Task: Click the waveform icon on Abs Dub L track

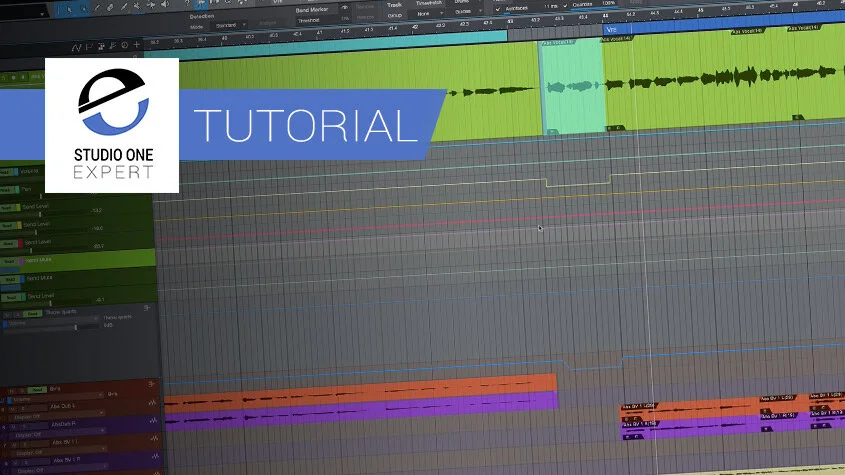Action: click(x=153, y=403)
